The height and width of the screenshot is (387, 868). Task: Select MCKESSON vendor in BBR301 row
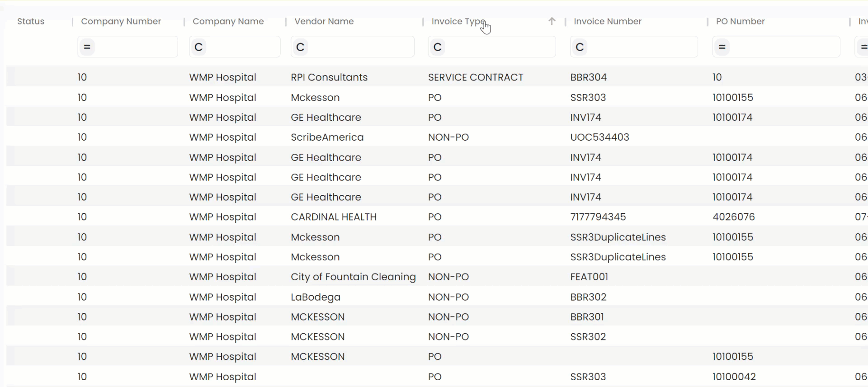coord(317,317)
